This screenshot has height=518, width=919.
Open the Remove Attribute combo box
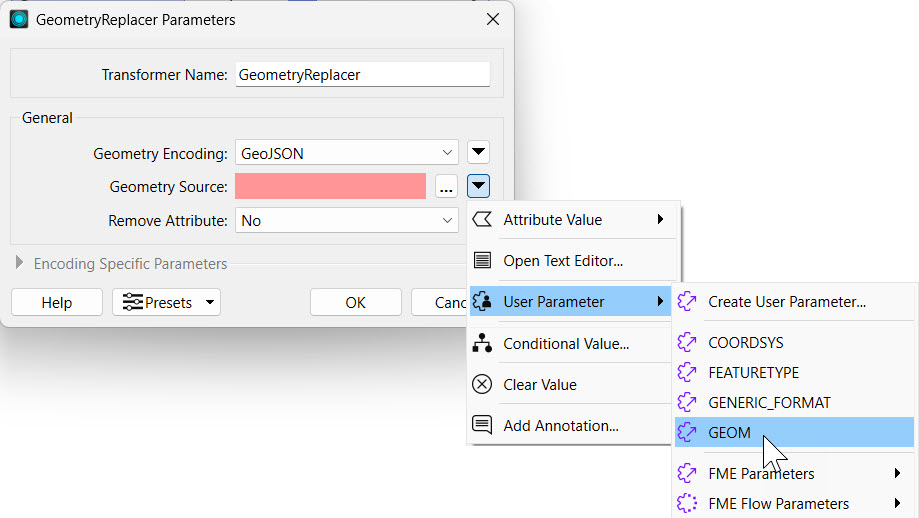[347, 220]
